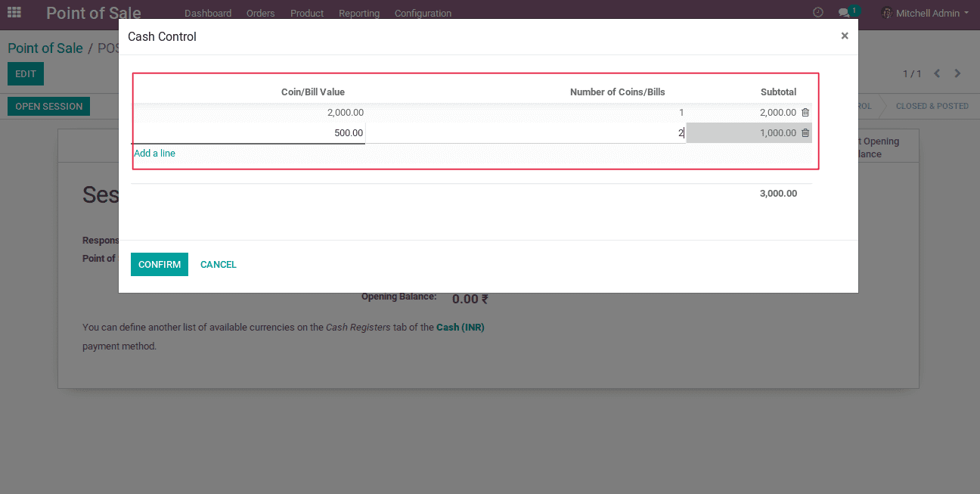Screen dimensions: 980x494
Task: Click the 500.00 coin value input field
Action: pyautogui.click(x=250, y=133)
